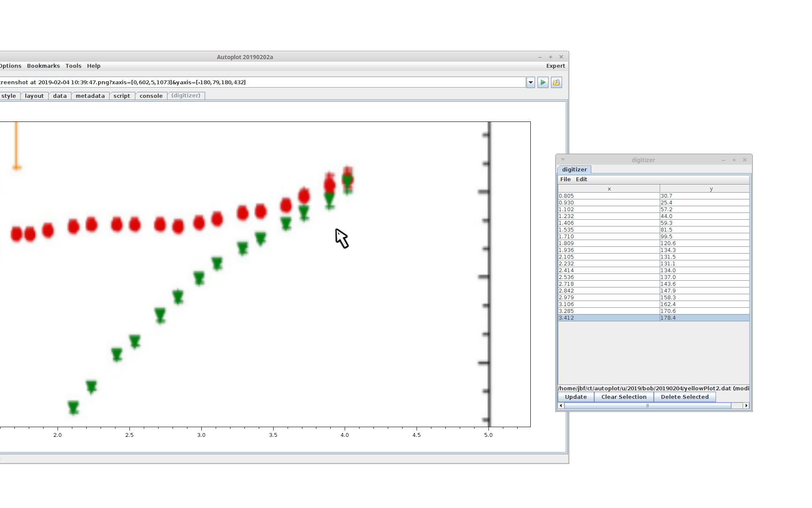Select table row with x 1.102
The width and height of the screenshot is (812, 508).
click(x=654, y=210)
